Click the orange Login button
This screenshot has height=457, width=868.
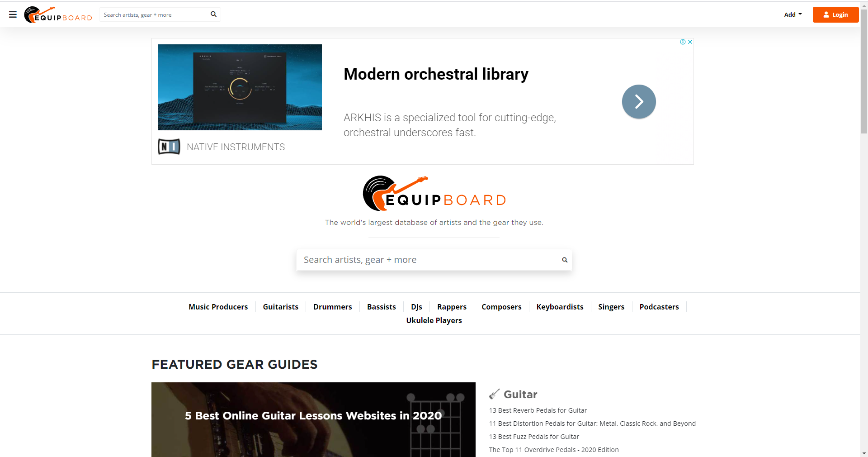pos(835,14)
